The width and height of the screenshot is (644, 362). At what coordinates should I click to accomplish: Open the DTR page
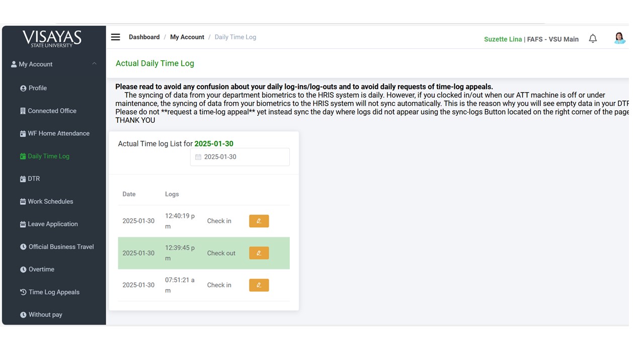(33, 178)
